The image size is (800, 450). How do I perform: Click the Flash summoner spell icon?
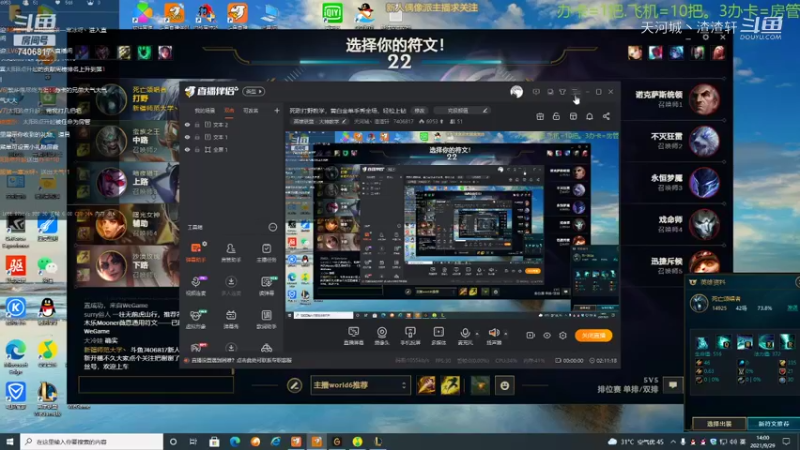pyautogui.click(x=450, y=385)
